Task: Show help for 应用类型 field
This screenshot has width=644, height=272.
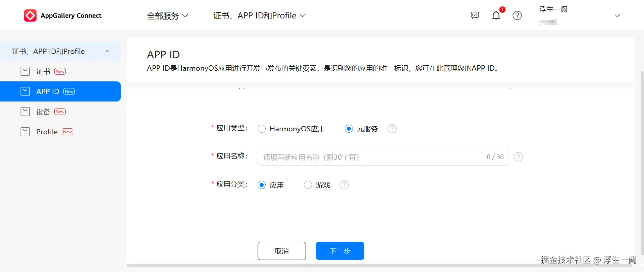Action: coord(392,129)
